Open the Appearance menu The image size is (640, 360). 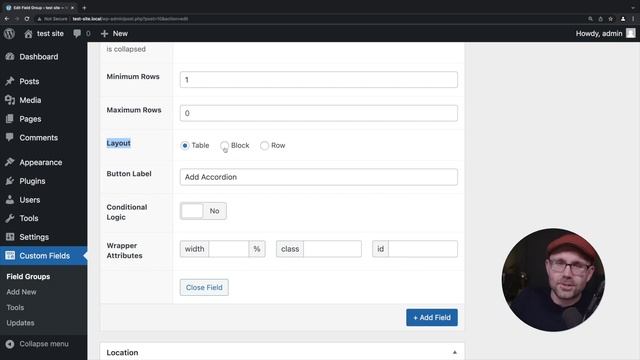click(41, 162)
